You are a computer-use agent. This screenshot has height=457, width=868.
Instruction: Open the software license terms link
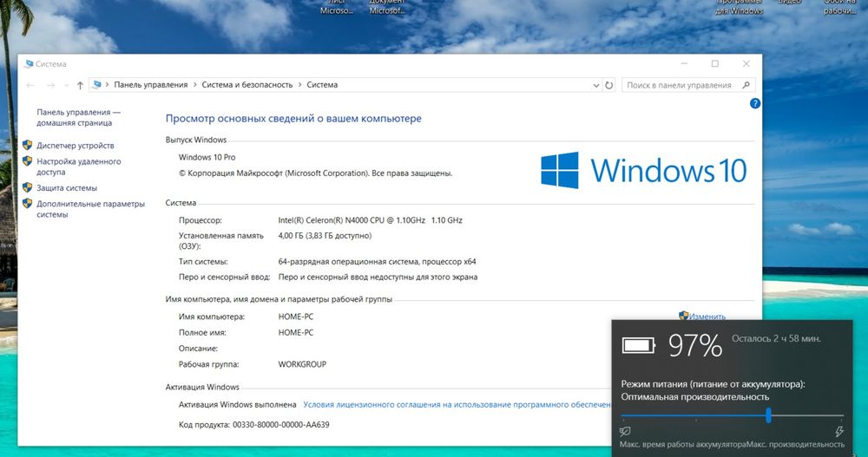[457, 404]
